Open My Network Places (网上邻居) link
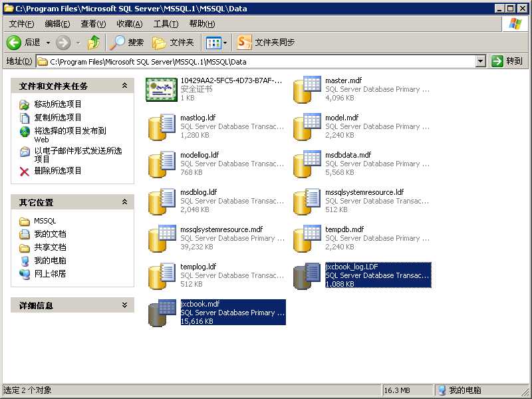This screenshot has height=399, width=532. 50,274
